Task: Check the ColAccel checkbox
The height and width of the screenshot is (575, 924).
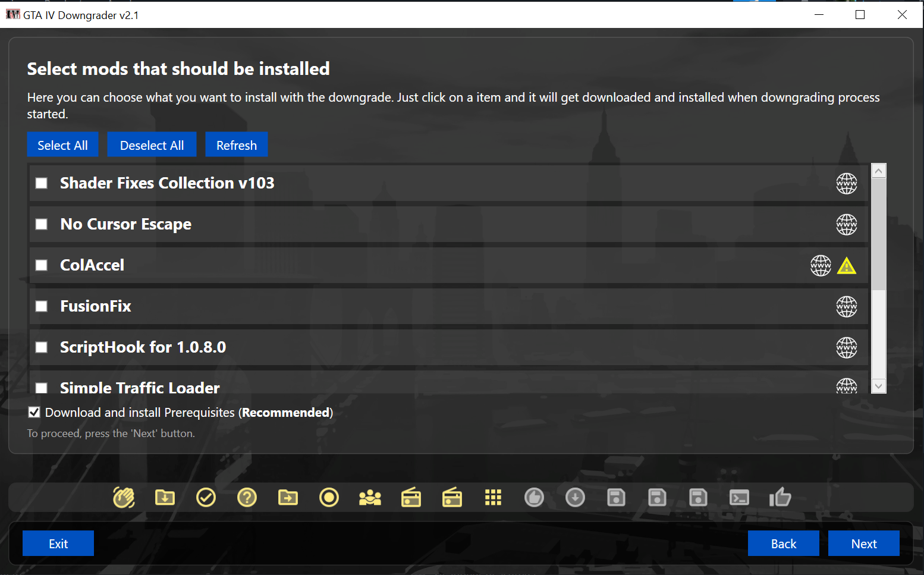Action: [x=42, y=265]
